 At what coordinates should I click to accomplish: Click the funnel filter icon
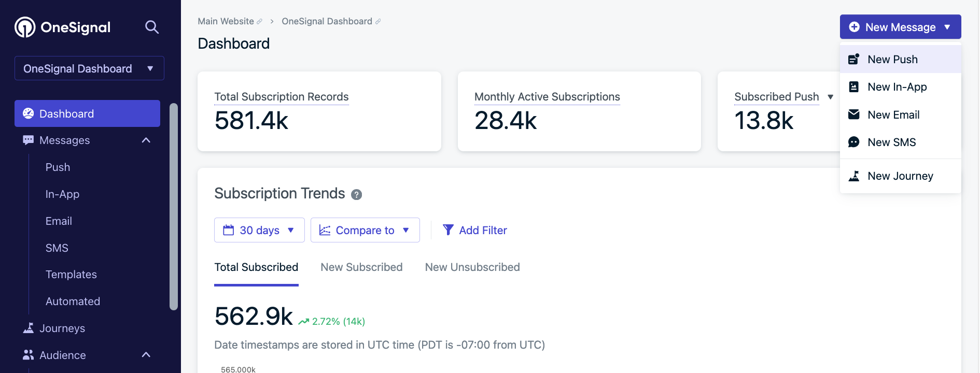(449, 230)
